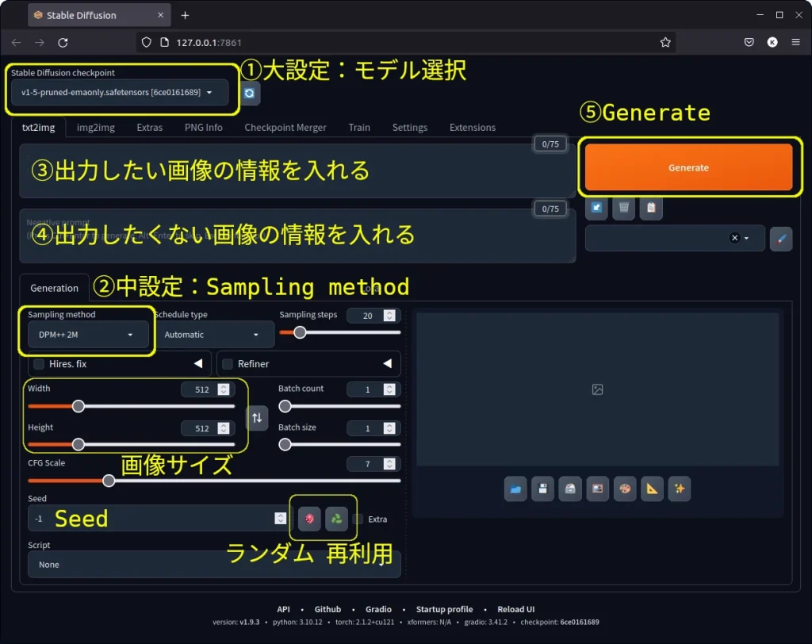Switch to the img2img tab

(96, 128)
